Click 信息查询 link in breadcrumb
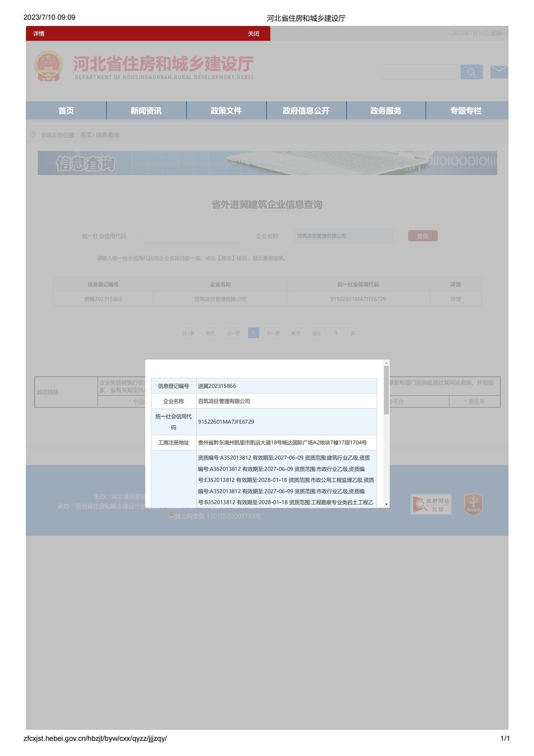The height and width of the screenshot is (756, 534). pos(107,135)
